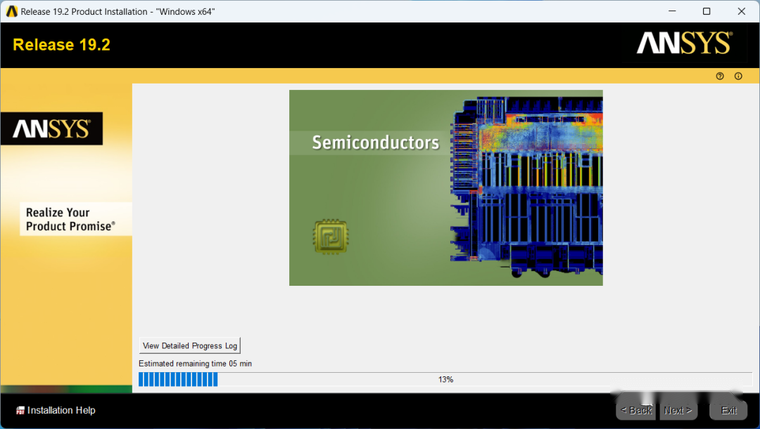Click the ANSYS logo in the header

click(684, 43)
